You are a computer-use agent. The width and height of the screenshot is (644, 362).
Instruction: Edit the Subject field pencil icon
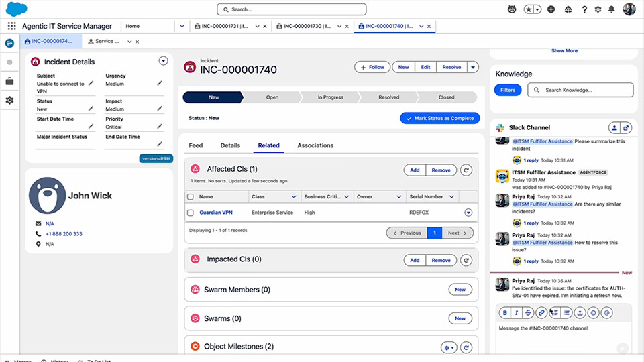pos(91,84)
